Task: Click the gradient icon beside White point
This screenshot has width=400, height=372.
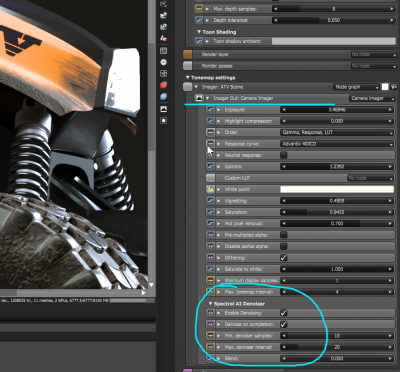Action: pyautogui.click(x=210, y=189)
